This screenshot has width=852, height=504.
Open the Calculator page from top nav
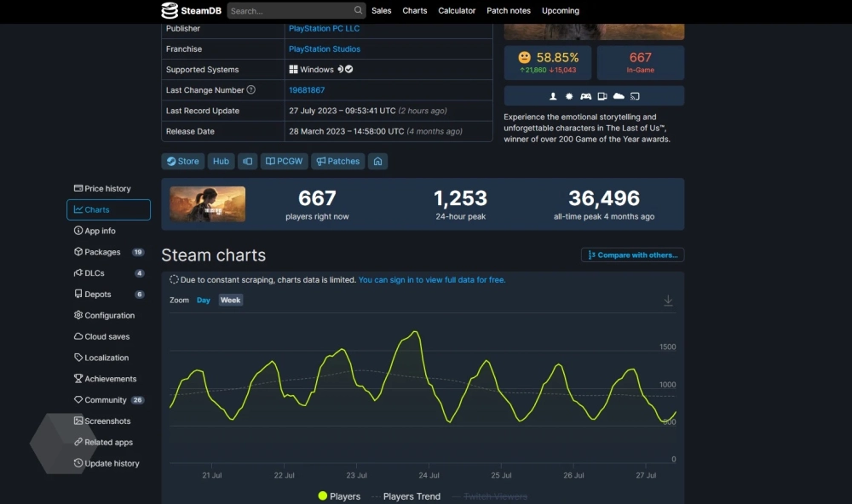click(457, 10)
